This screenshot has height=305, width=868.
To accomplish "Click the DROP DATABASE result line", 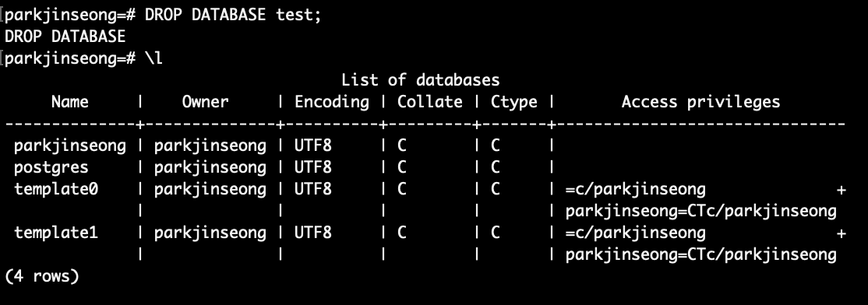I will 65,37.
